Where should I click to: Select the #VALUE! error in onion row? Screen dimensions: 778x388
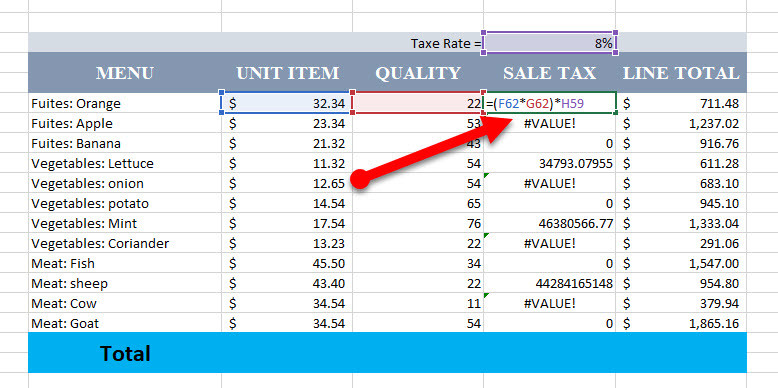550,183
